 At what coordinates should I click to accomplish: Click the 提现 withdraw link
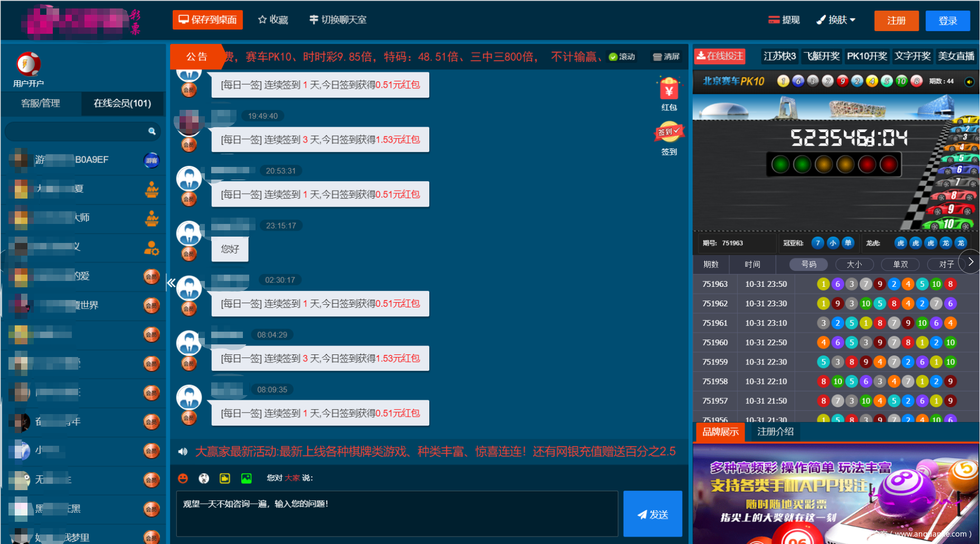point(784,20)
